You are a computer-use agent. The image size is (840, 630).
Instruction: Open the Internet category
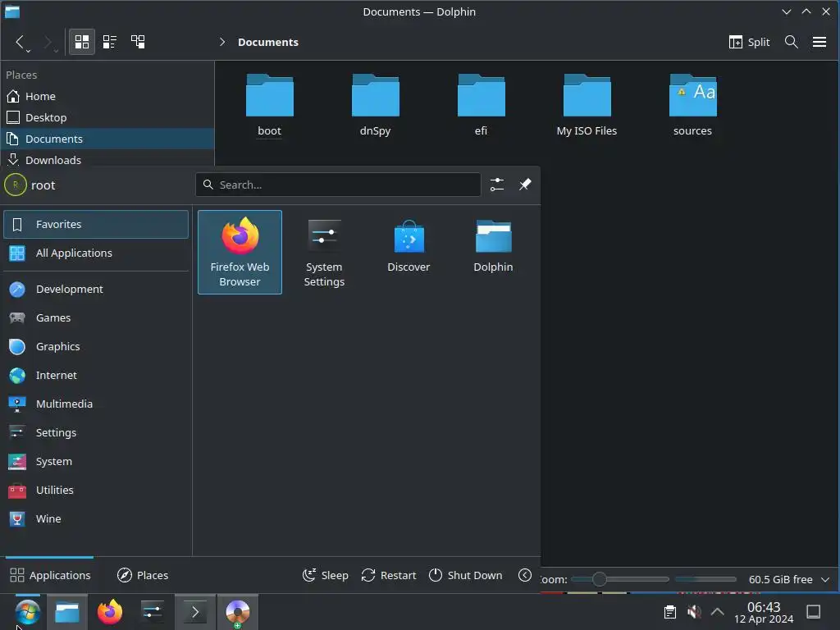tap(96, 376)
